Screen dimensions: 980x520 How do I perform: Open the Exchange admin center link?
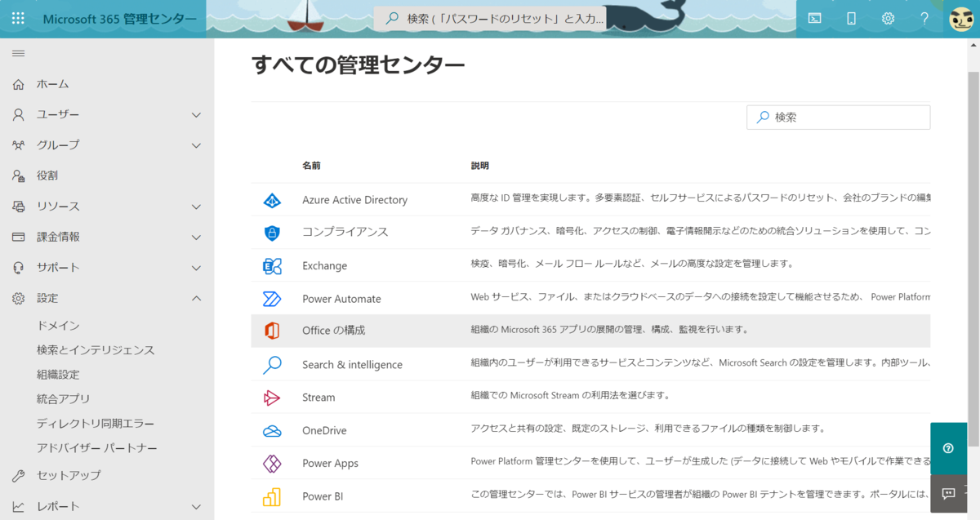324,265
